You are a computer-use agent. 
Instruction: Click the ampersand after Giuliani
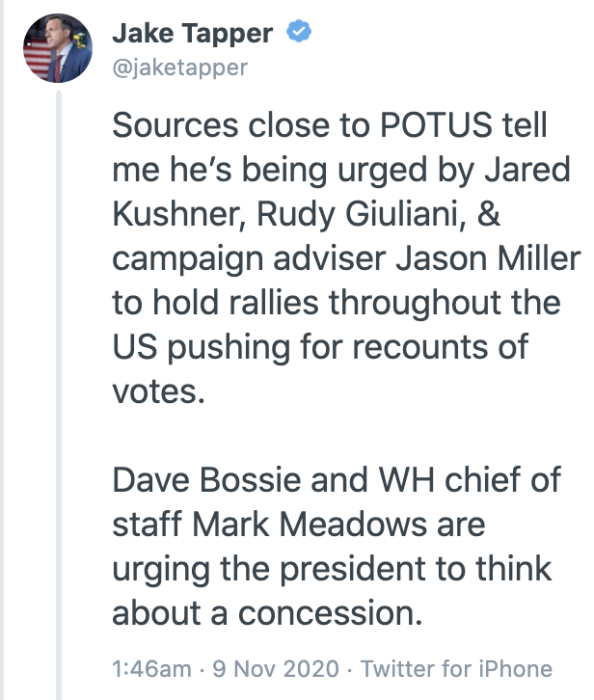click(x=489, y=213)
